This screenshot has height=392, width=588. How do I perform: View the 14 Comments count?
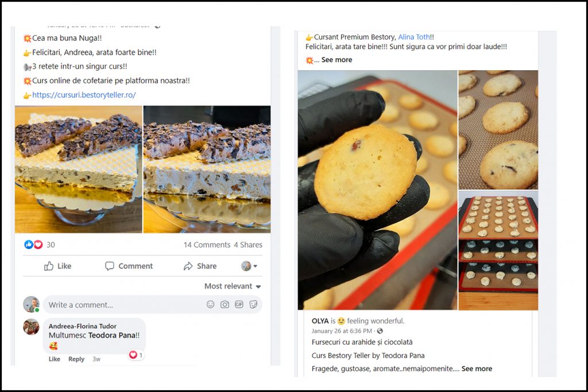(x=207, y=245)
